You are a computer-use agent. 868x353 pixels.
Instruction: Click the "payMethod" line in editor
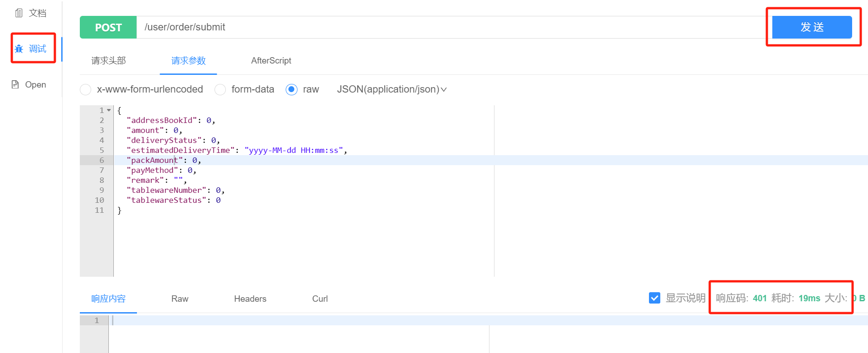[x=161, y=170]
